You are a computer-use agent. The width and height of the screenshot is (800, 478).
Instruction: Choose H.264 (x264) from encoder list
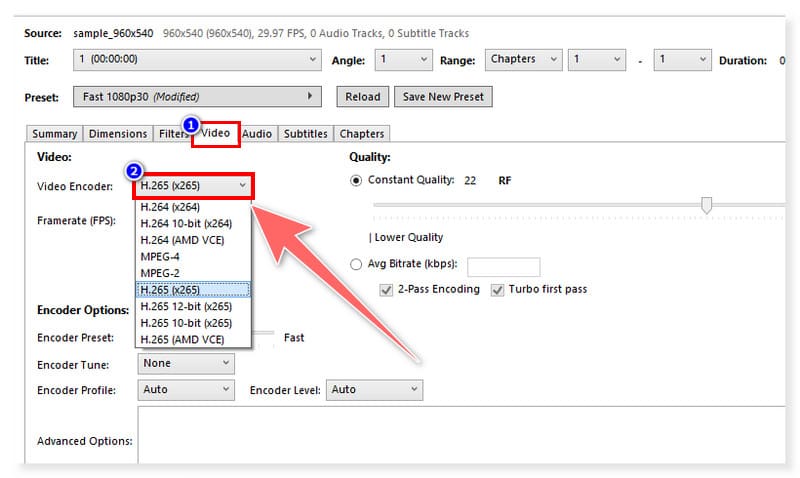click(180, 207)
